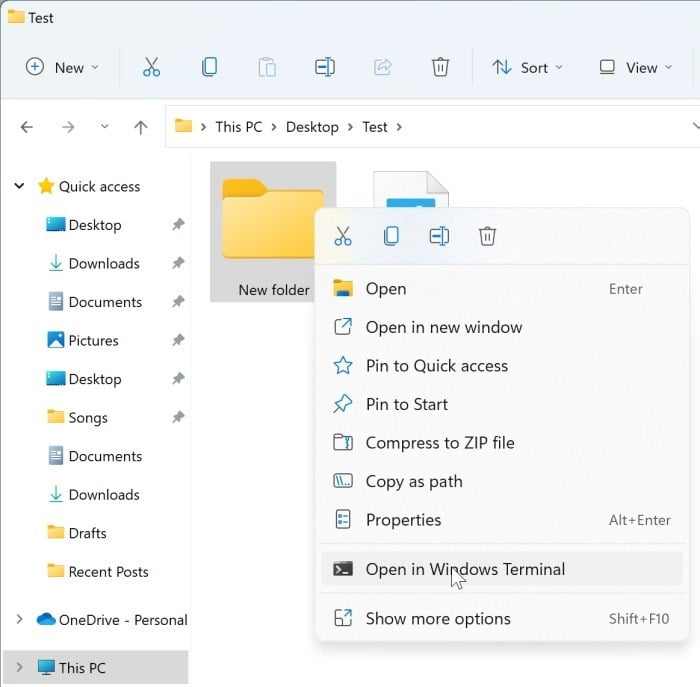Click the Quick access star icon
The image size is (700, 687).
tap(46, 186)
